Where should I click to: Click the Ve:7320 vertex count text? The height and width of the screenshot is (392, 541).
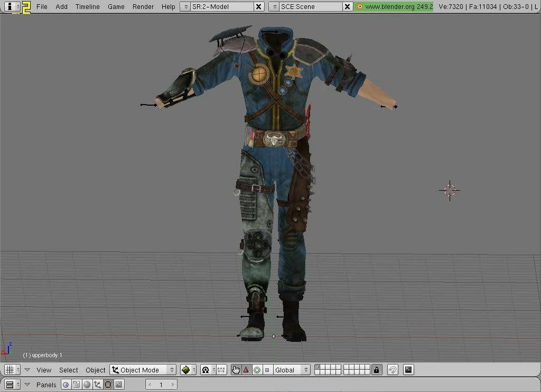(x=451, y=6)
